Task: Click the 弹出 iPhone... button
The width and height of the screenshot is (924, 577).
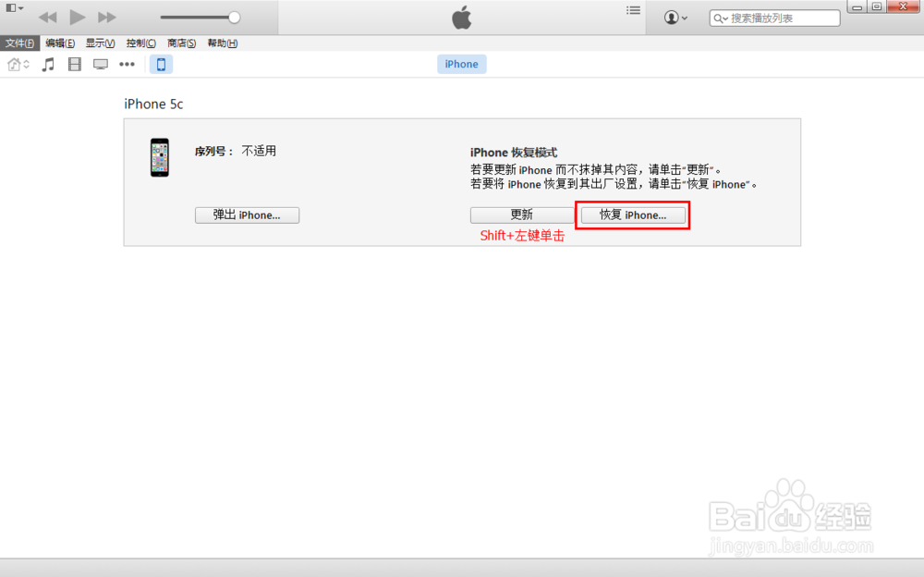Action: click(x=247, y=215)
